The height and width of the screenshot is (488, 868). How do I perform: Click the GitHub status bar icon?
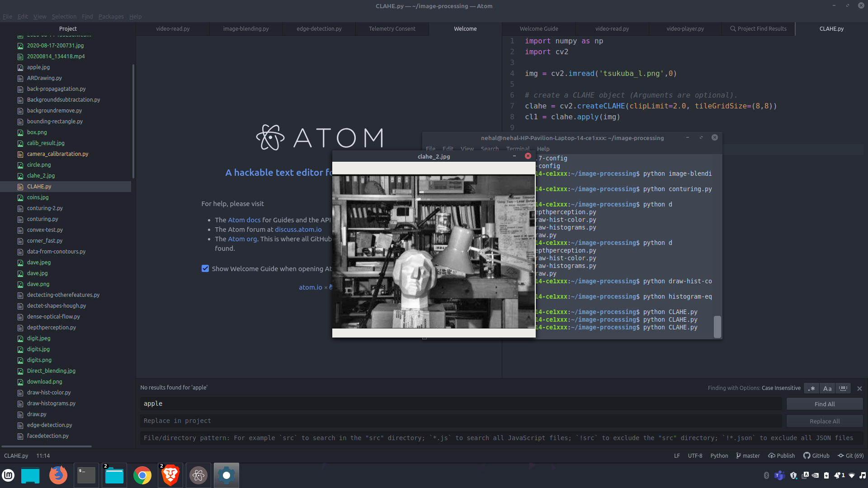coord(816,455)
